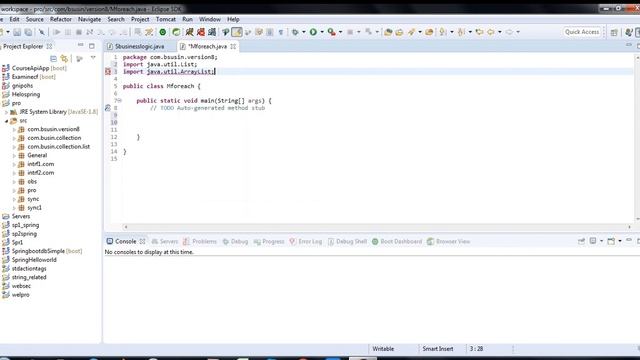Click the error marker on line 3

108,71
